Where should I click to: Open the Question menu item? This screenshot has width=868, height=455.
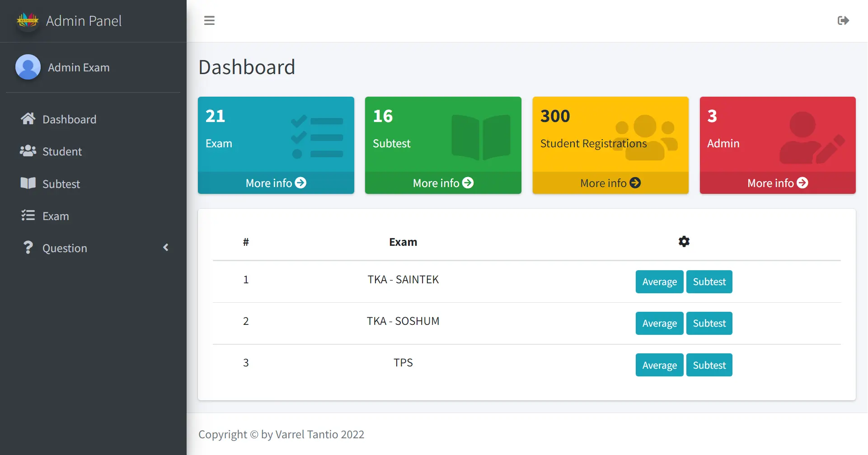click(93, 248)
